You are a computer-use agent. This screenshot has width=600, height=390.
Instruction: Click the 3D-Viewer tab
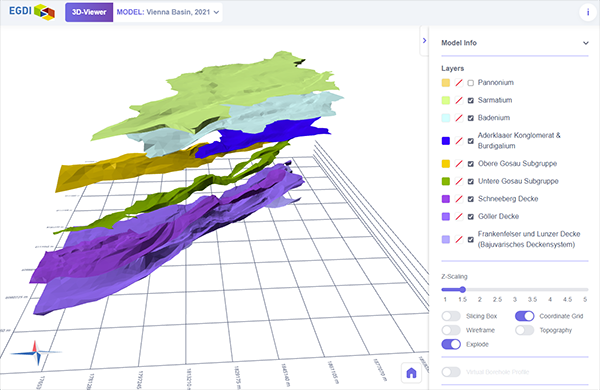click(89, 12)
